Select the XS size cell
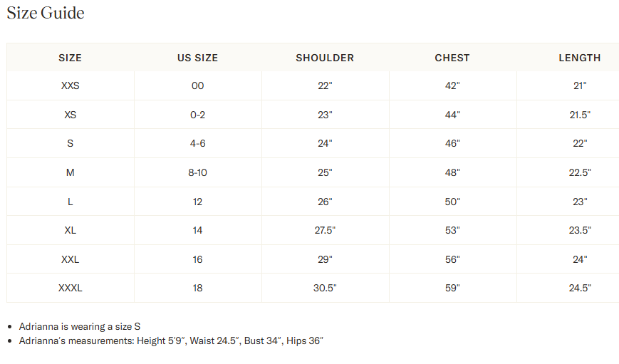Viewport: 619px width, 364px height. coord(70,115)
